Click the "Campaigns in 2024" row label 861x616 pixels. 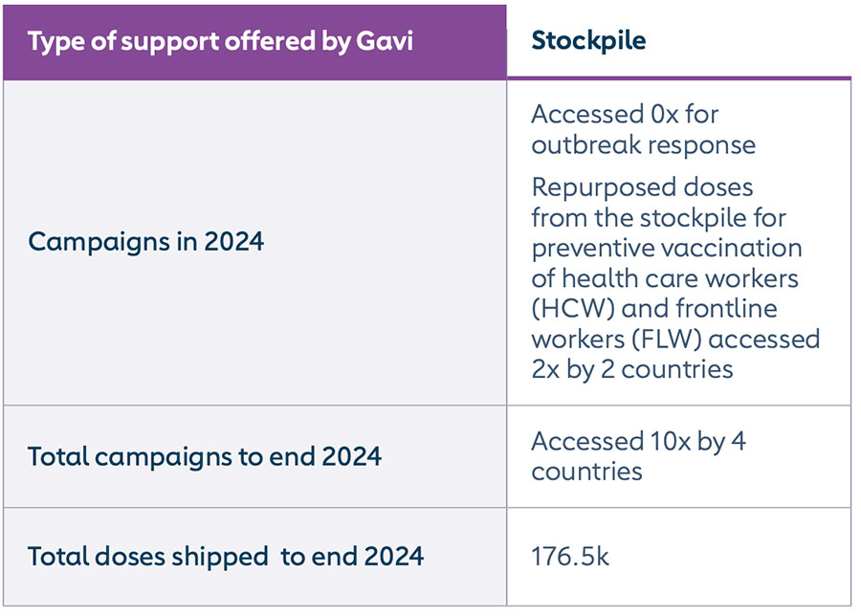[145, 242]
